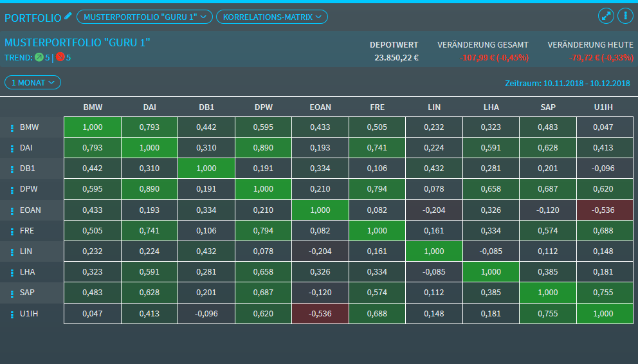This screenshot has width=638, height=364.
Task: Click the Zeitraum date range text
Action: 567,84
